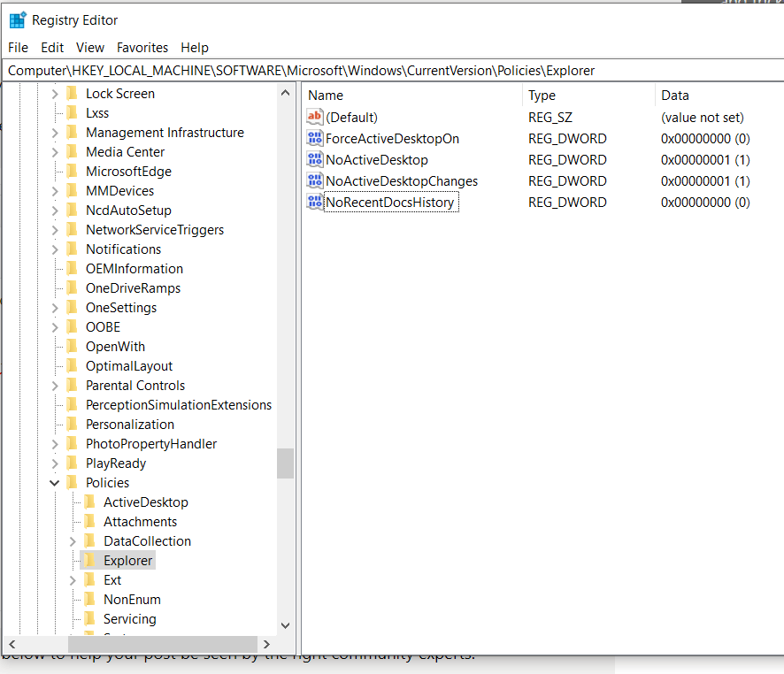Click the OpenWith folder icon
The image size is (784, 674).
click(72, 346)
